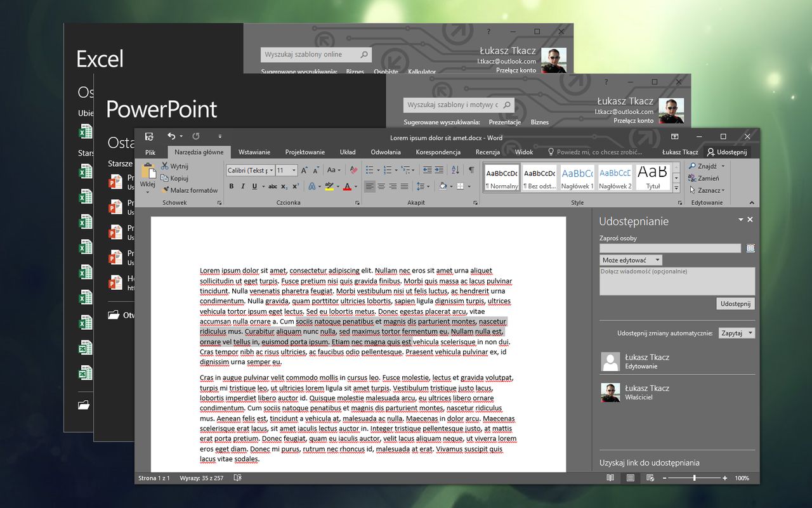Switch to the Układ tab
The height and width of the screenshot is (508, 812).
[348, 152]
